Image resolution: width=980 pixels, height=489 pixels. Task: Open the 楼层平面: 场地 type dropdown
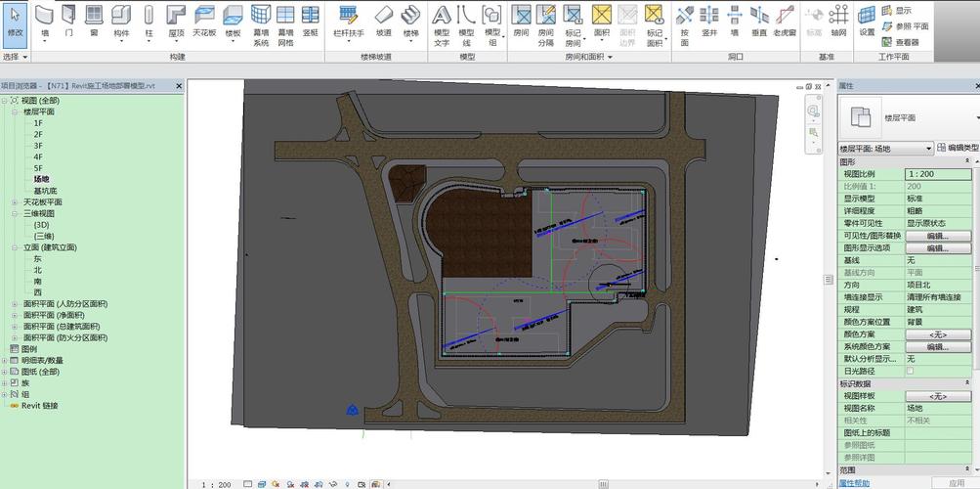click(929, 149)
